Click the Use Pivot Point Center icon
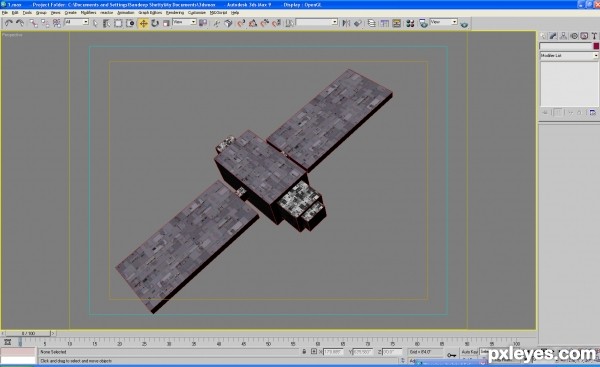The width and height of the screenshot is (600, 367). click(x=203, y=23)
